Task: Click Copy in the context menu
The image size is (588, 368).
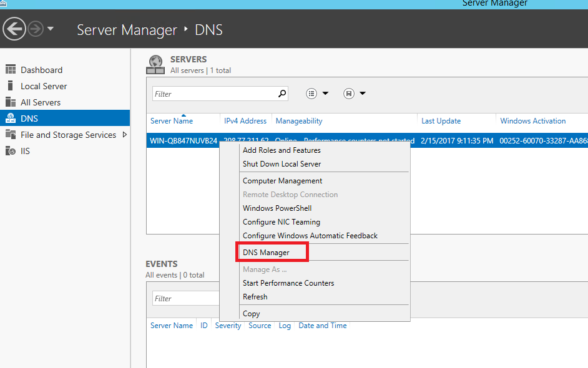Action: 252,313
